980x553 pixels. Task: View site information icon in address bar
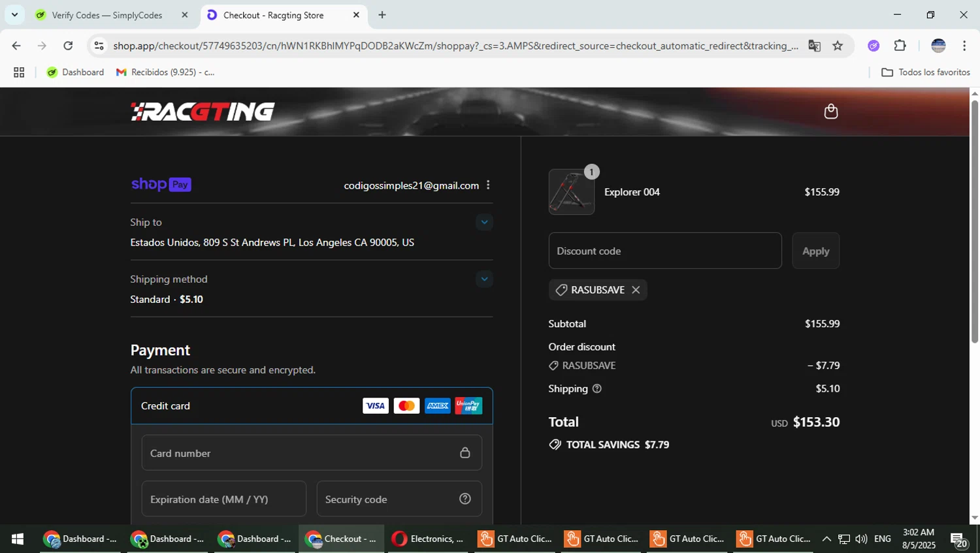pos(99,46)
